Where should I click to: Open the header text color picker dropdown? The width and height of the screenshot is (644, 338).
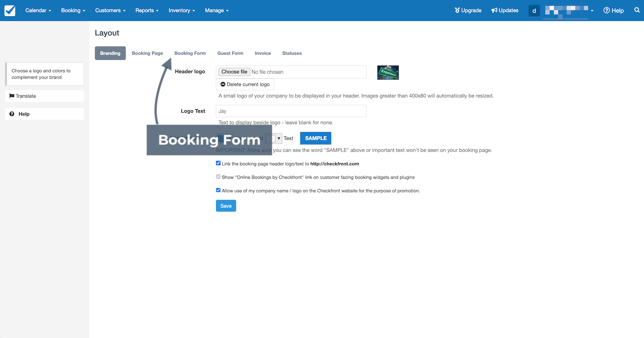click(274, 138)
